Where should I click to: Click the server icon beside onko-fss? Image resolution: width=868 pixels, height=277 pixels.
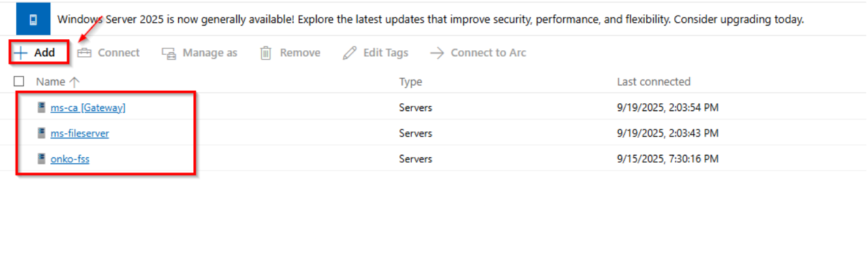pyautogui.click(x=42, y=158)
